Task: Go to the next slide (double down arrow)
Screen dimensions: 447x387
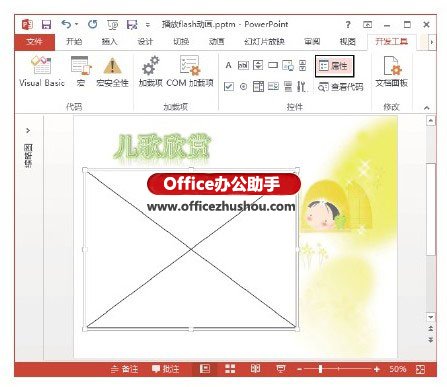Action: click(431, 340)
